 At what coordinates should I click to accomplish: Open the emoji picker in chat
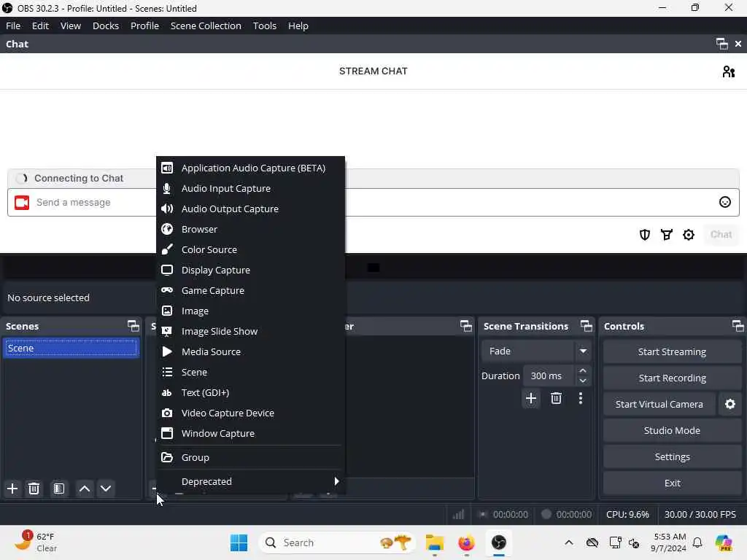pyautogui.click(x=724, y=203)
